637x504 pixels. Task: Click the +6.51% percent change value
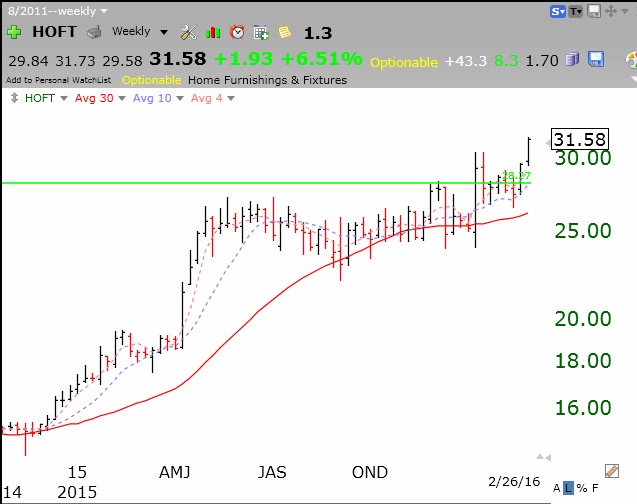tap(322, 59)
